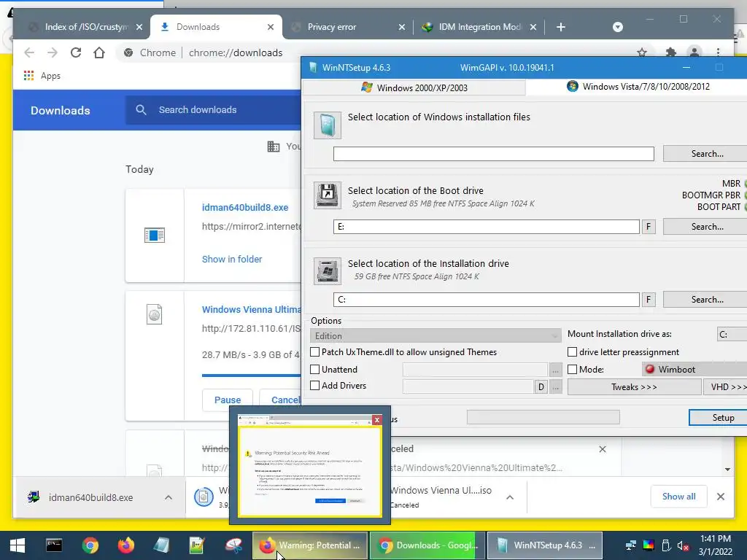
Task: Check the Add Drivers checkbox
Action: pos(315,385)
